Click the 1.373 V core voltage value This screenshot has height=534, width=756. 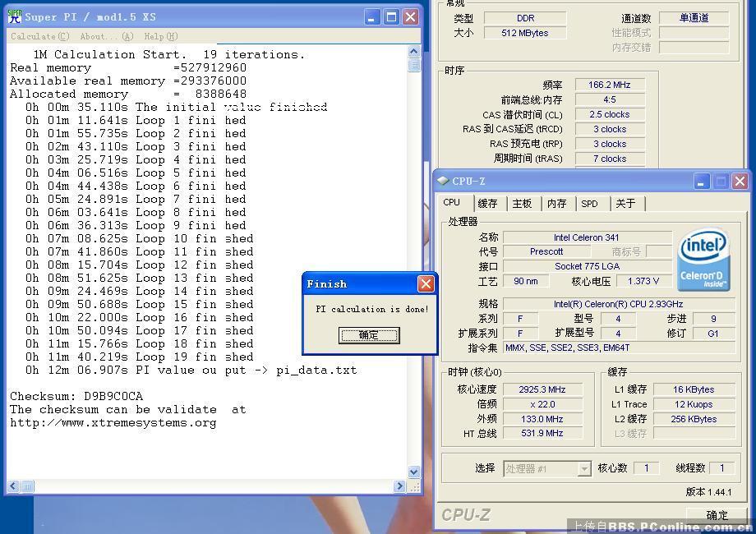[x=643, y=281]
